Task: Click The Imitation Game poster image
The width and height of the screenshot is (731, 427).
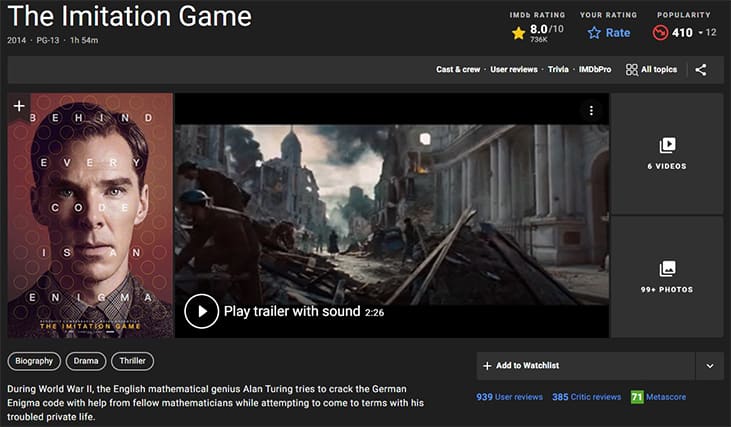Action: tap(90, 215)
